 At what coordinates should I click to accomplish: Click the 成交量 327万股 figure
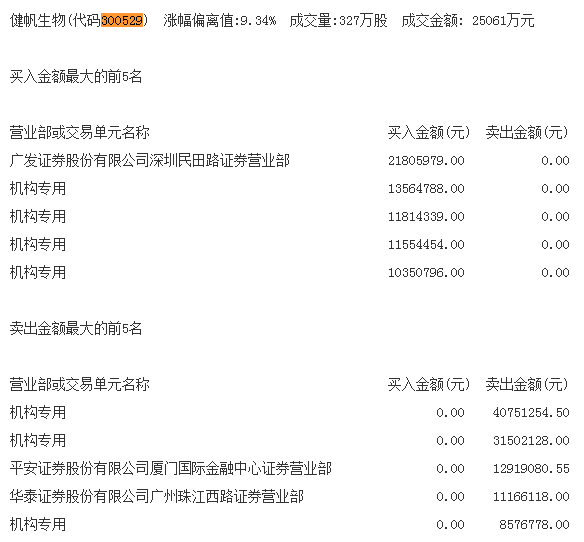coord(338,20)
